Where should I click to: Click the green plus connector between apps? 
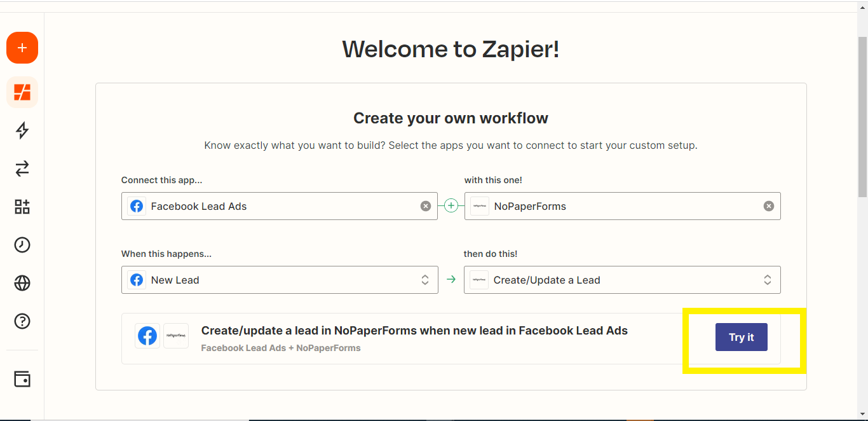451,205
